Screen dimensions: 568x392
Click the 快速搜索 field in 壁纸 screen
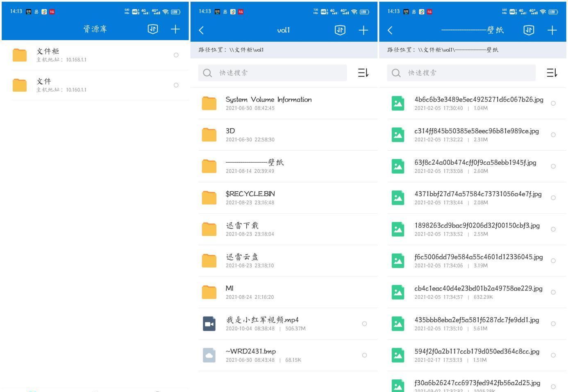point(461,73)
